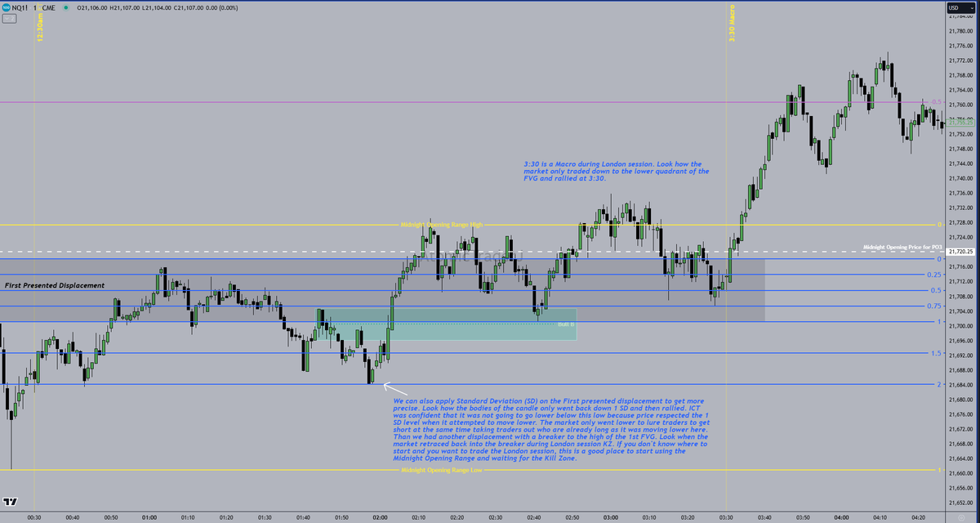Click the 2 deviation level label

tap(940, 384)
